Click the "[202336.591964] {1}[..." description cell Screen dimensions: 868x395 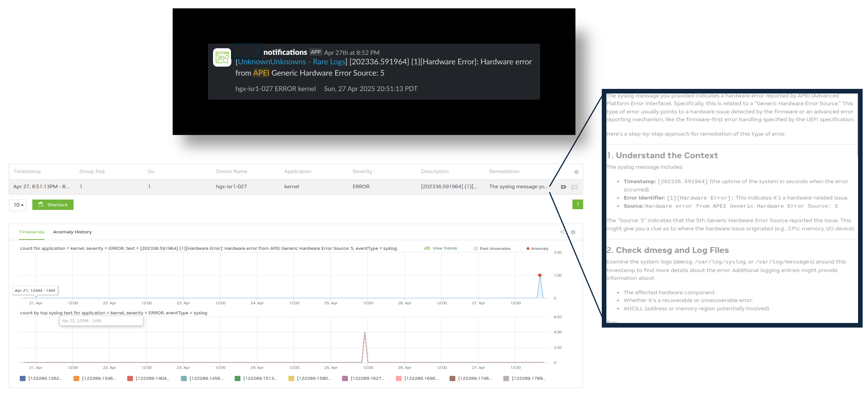449,187
